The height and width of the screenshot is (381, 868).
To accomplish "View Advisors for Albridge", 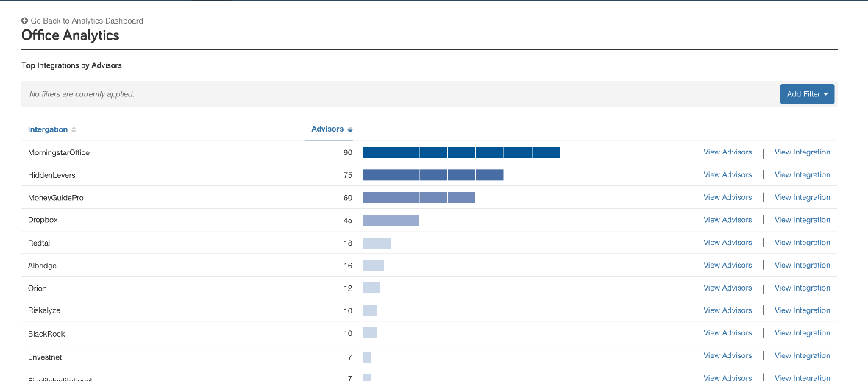I will [728, 266].
